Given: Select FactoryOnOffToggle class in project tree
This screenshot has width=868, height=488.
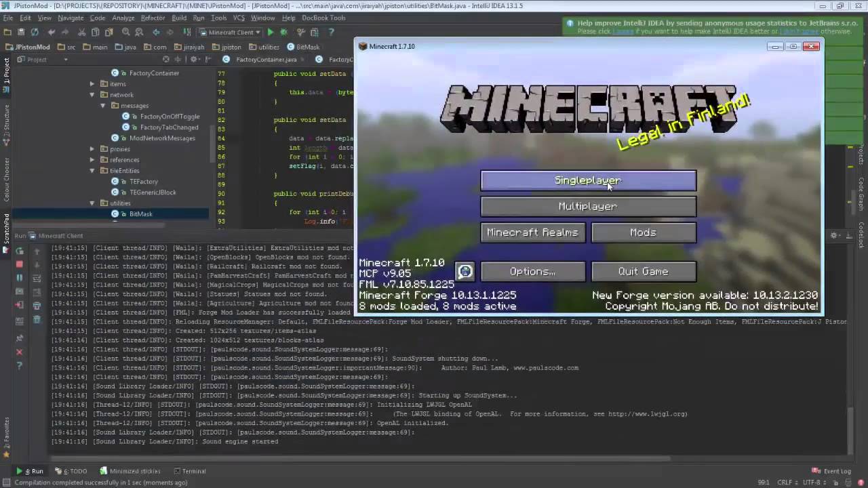Looking at the screenshot, I should [170, 117].
